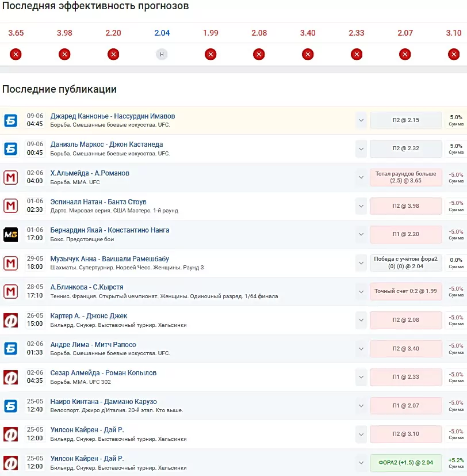Screen dimensions: 467x476
Task: Click the red cross under odds 2.08
Action: (259, 54)
